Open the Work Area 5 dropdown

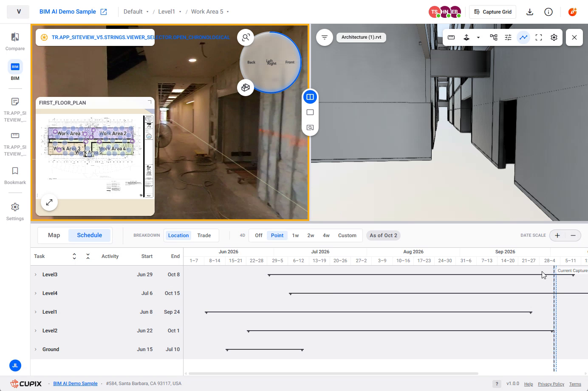[210, 12]
